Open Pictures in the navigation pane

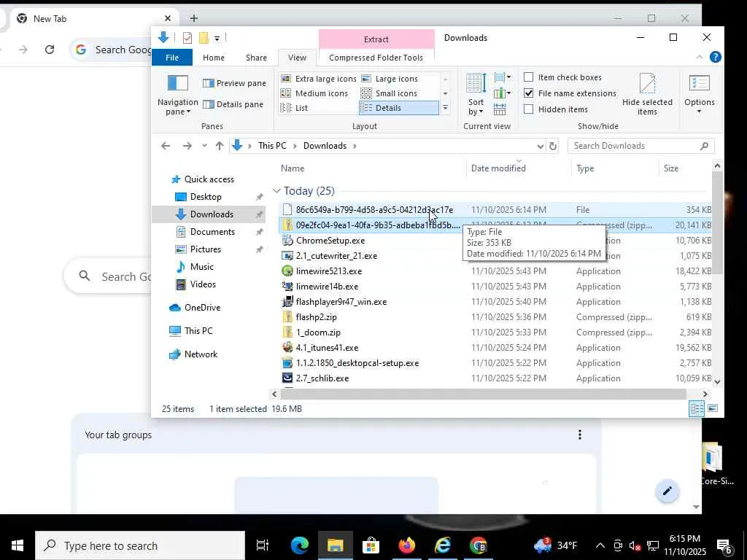point(205,249)
